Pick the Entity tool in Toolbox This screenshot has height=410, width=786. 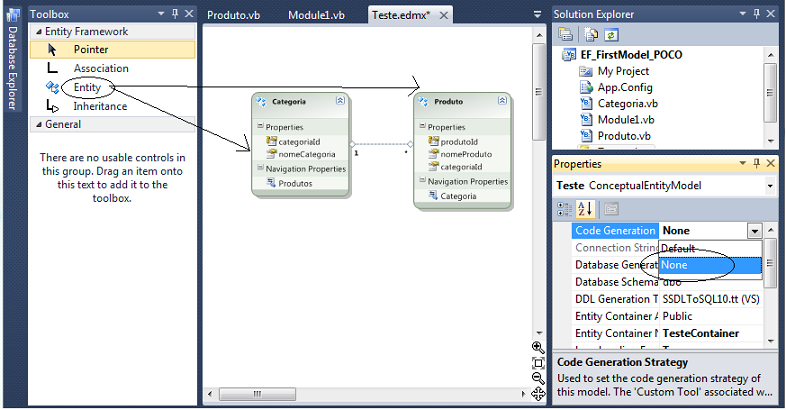87,87
